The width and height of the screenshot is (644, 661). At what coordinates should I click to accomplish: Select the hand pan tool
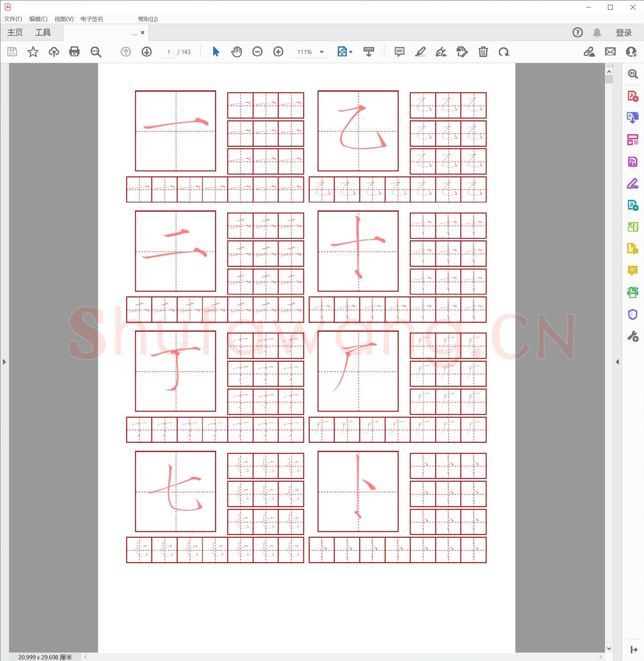(x=236, y=52)
